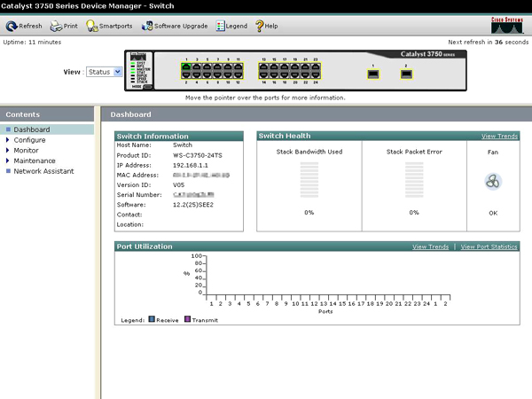Open the Monitor menu item

click(x=26, y=151)
